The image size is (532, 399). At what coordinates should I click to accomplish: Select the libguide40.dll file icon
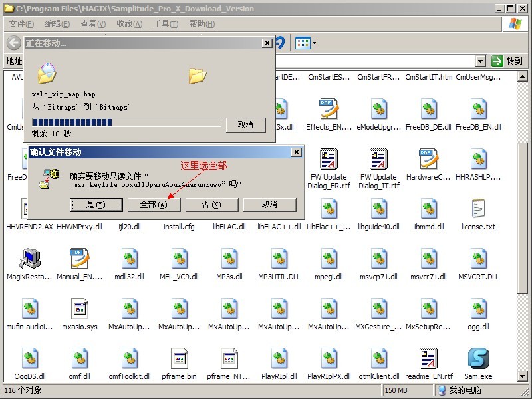click(x=378, y=209)
